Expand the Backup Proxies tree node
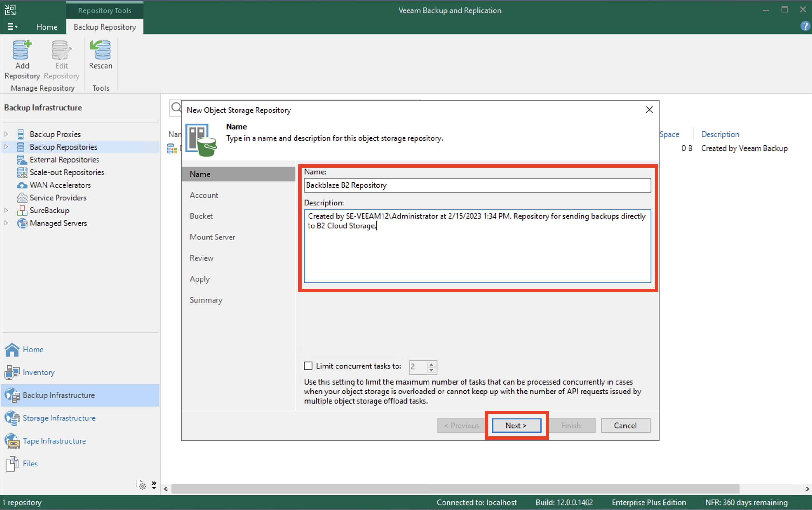This screenshot has width=812, height=510. (6, 134)
